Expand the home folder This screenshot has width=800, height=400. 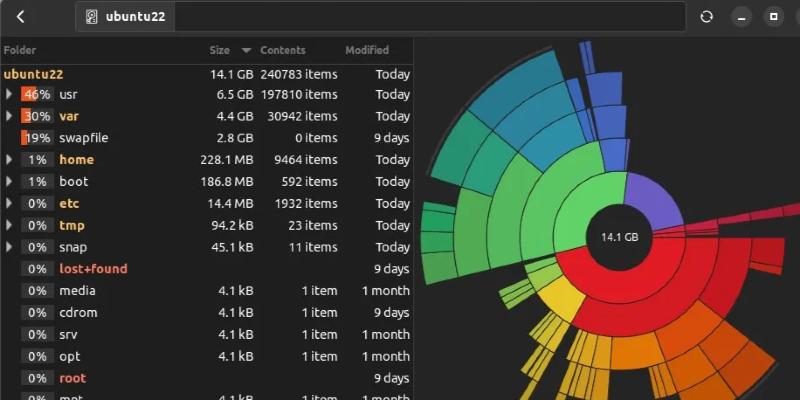[x=9, y=160]
